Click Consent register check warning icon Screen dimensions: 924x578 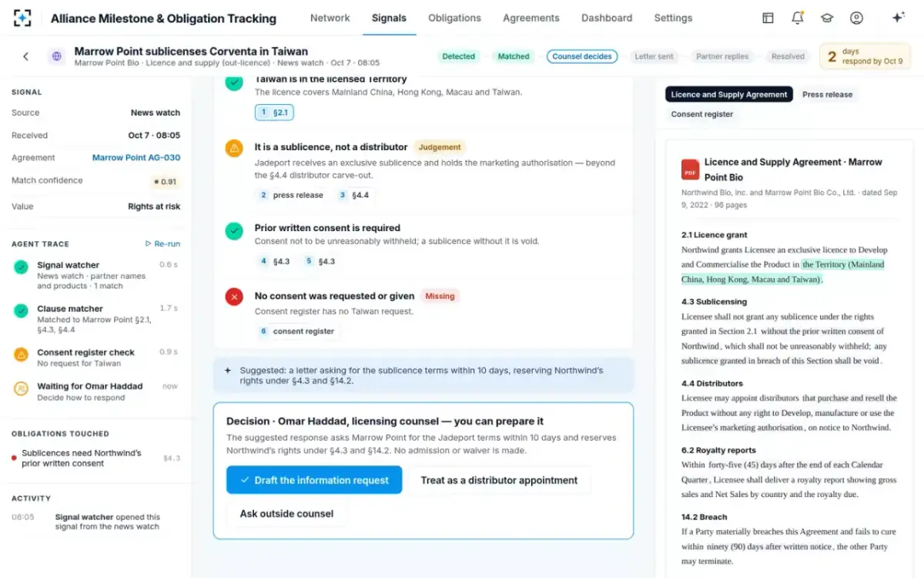coord(22,355)
